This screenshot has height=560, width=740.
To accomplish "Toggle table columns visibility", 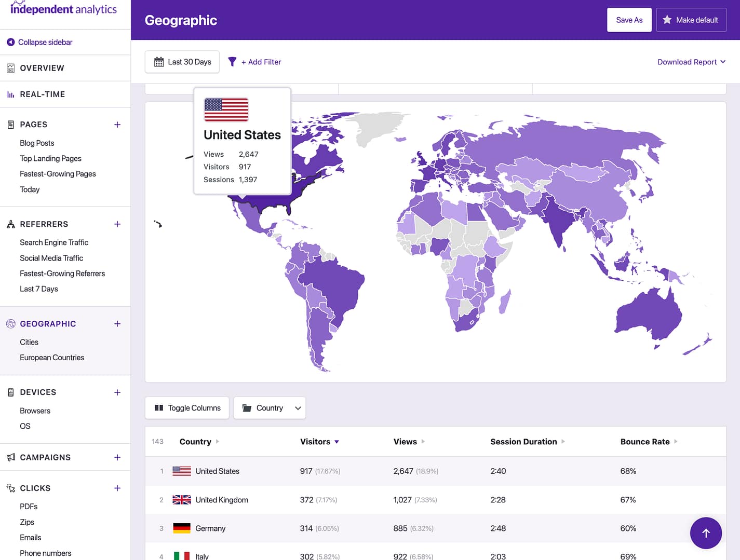I will [187, 408].
